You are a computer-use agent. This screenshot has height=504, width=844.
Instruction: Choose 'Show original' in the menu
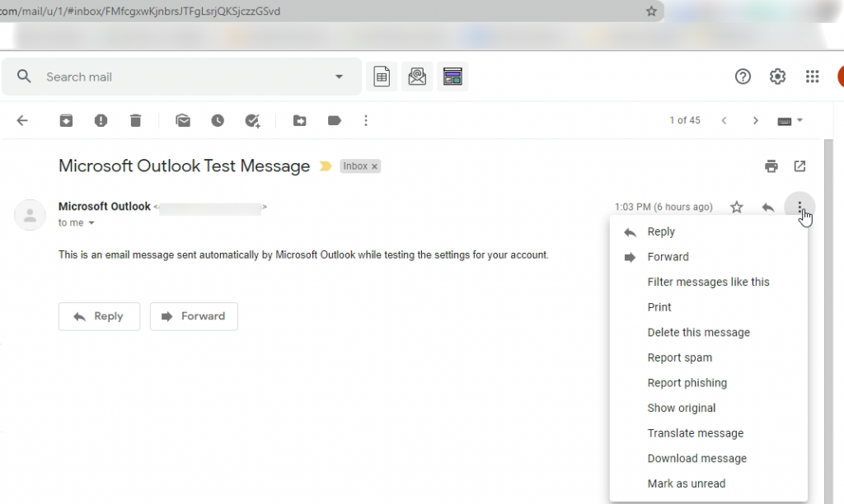(x=708, y=408)
